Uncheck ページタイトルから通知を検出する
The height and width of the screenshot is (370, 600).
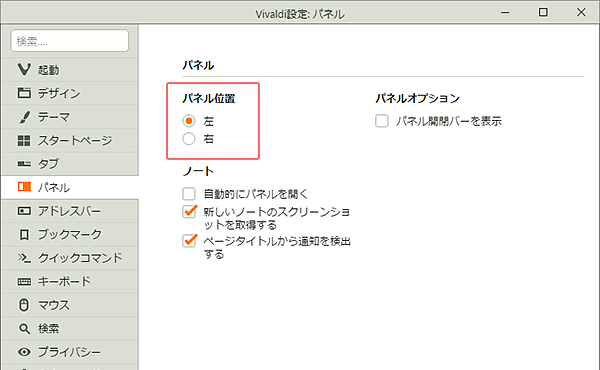(x=189, y=241)
